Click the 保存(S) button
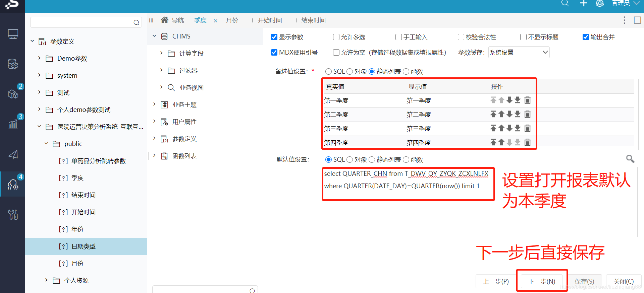 click(584, 281)
